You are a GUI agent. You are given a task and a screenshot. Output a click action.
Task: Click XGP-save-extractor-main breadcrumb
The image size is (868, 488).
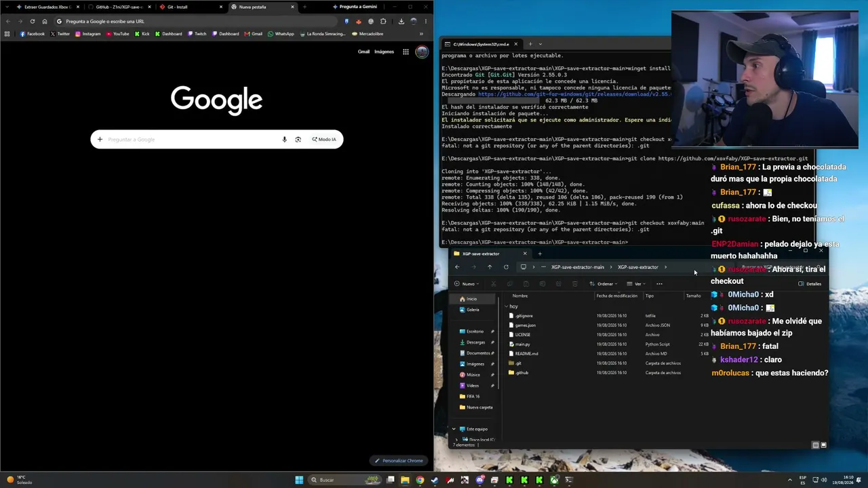point(577,267)
